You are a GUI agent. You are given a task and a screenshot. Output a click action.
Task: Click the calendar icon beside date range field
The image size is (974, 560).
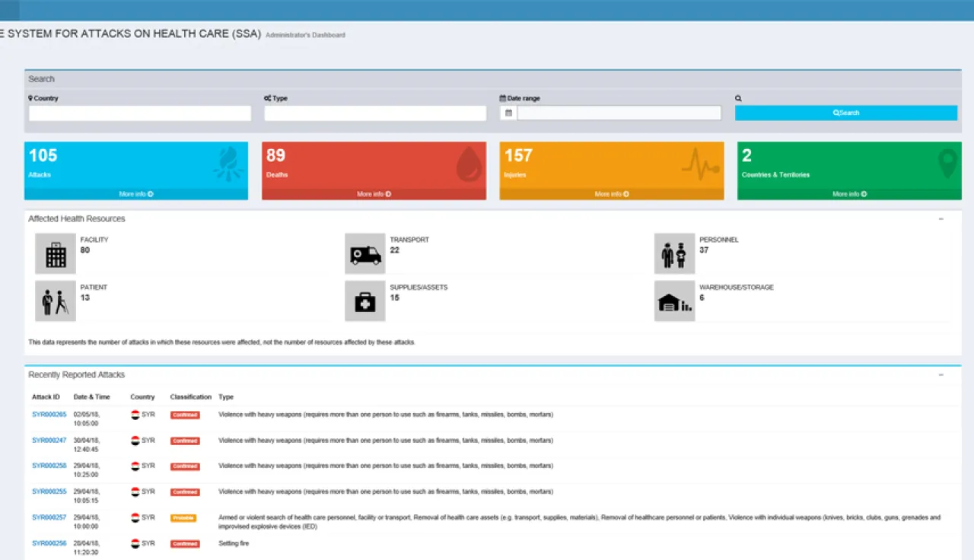(508, 113)
